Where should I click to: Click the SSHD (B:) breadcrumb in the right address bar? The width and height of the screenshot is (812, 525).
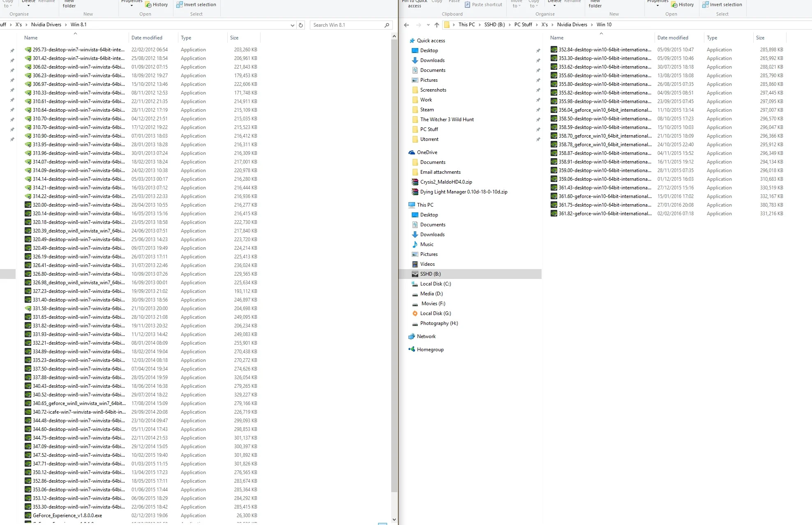pyautogui.click(x=494, y=25)
